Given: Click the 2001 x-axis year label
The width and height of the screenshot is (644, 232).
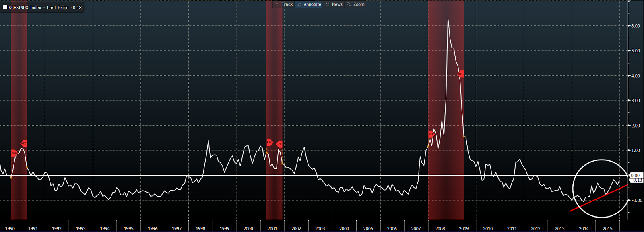Looking at the screenshot, I should (272, 228).
